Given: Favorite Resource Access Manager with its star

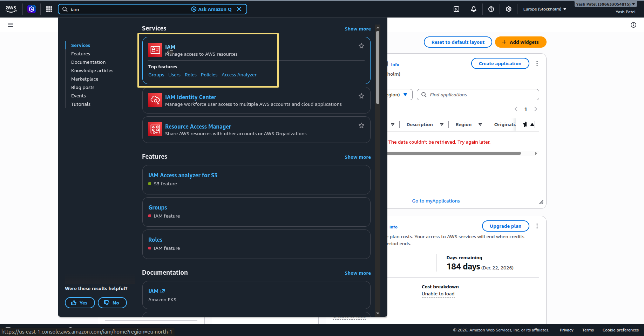Looking at the screenshot, I should [361, 125].
